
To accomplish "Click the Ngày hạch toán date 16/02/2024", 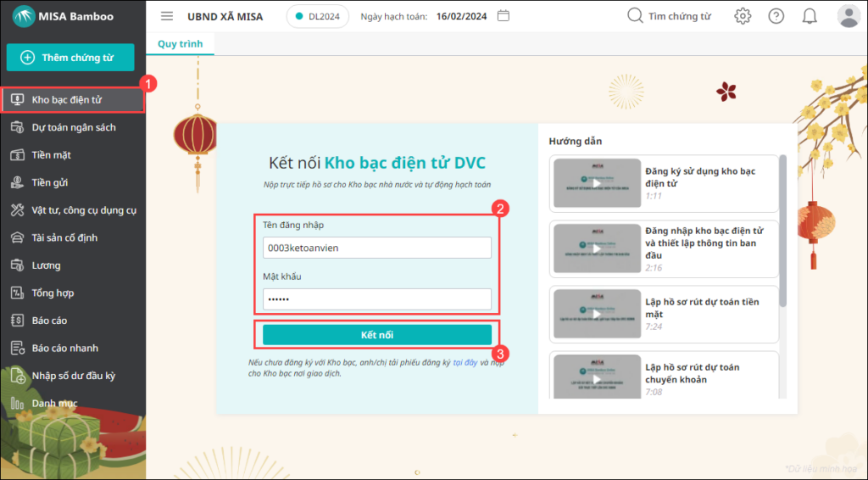I will pyautogui.click(x=461, y=16).
